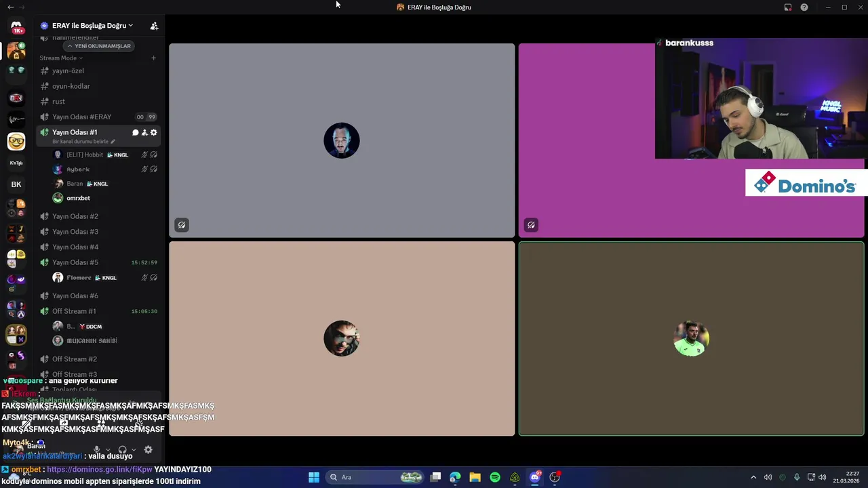Screen dimensions: 868x488
Task: Open yayın-özel text channel
Action: pyautogui.click(x=98, y=70)
